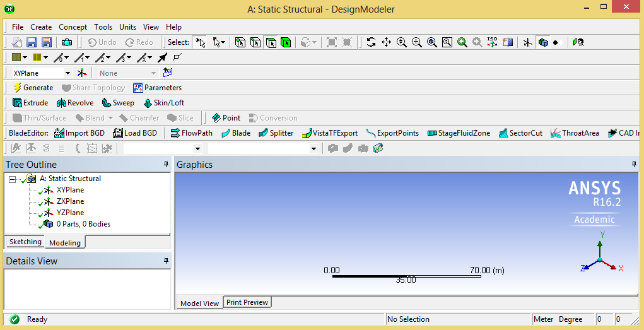Screen dimensions: 644x330
Task: Click the Look At face/plane icon
Action: (x=508, y=42)
